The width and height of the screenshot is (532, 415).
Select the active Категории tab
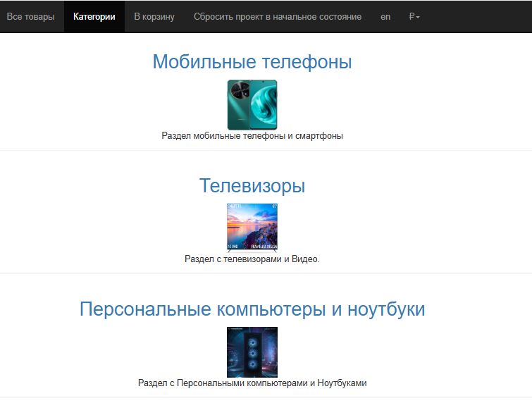coord(94,17)
